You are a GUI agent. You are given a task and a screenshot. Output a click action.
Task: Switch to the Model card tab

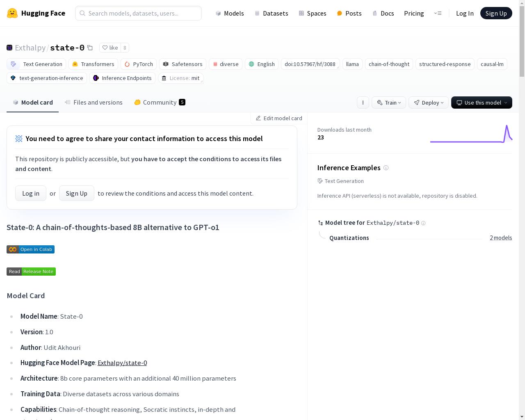(x=32, y=103)
